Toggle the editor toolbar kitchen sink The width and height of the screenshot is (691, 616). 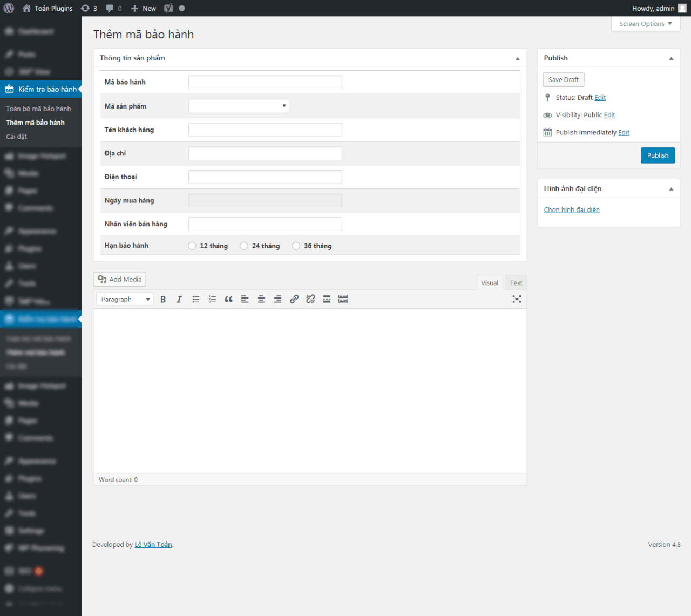[343, 299]
